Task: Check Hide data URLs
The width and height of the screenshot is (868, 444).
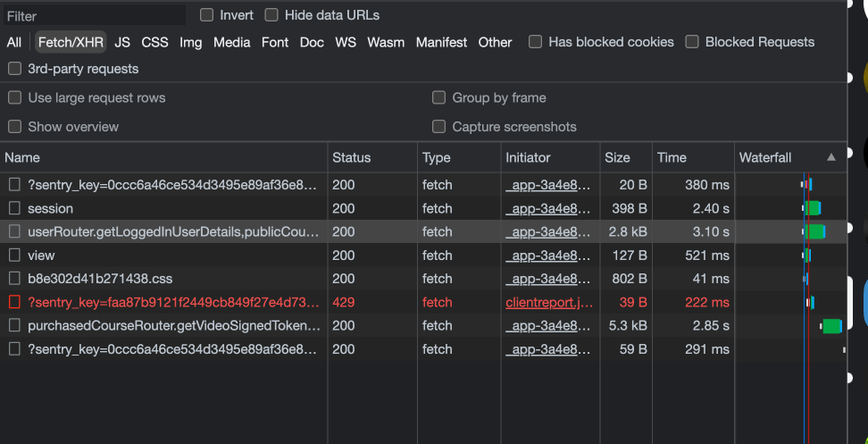Action: [271, 15]
